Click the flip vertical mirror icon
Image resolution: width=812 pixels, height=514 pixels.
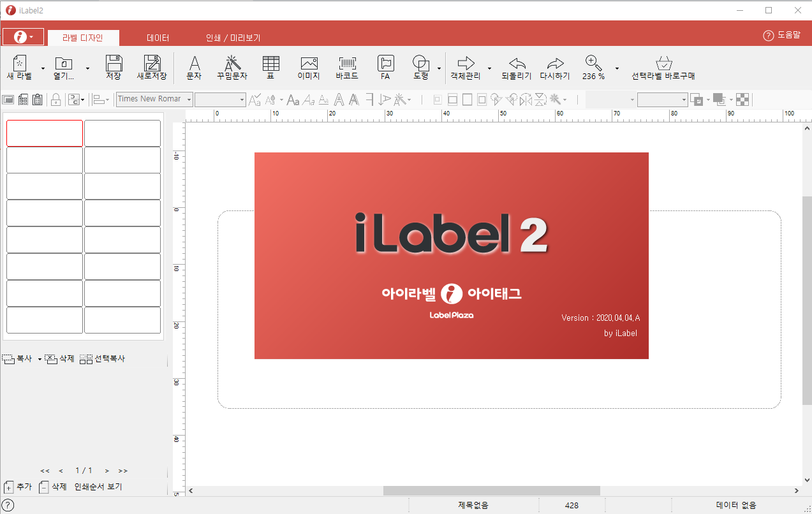[x=540, y=99]
